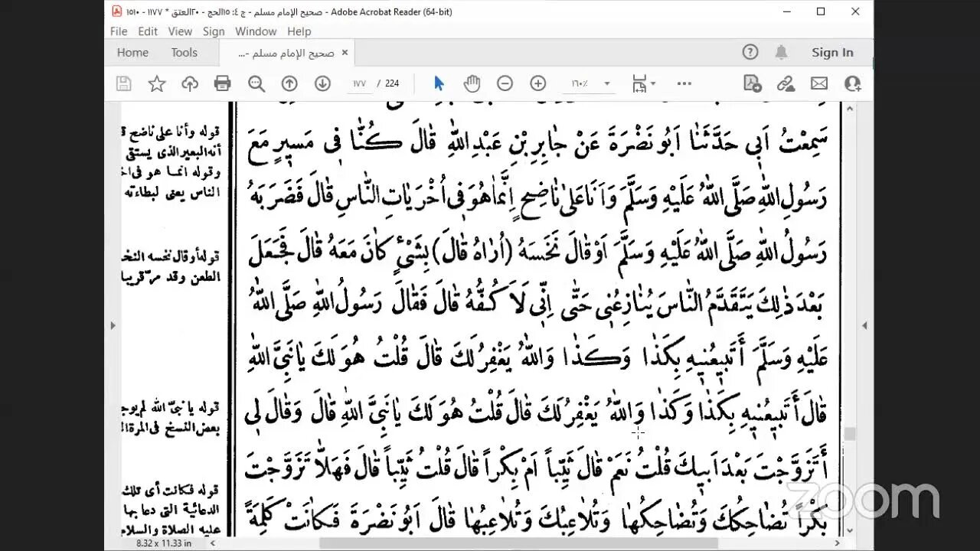Viewport: 980px width, 551px height.
Task: Activate the hand pan tool
Action: pyautogui.click(x=472, y=83)
